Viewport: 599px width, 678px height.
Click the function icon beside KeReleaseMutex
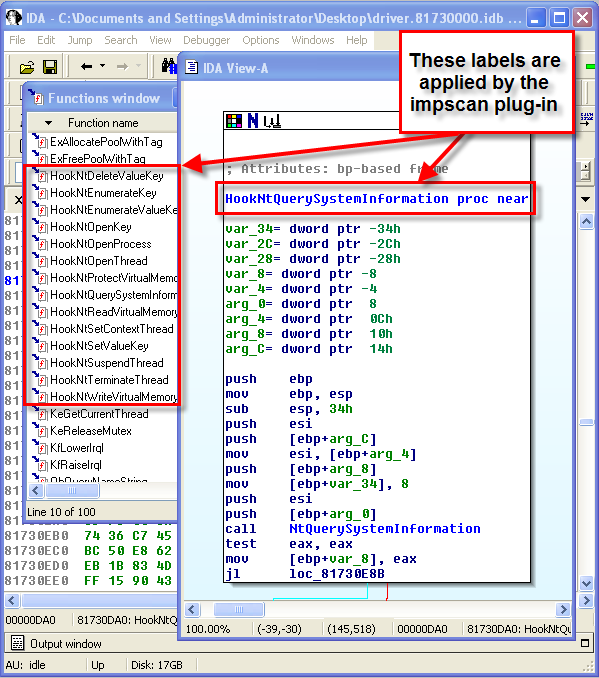coord(41,431)
